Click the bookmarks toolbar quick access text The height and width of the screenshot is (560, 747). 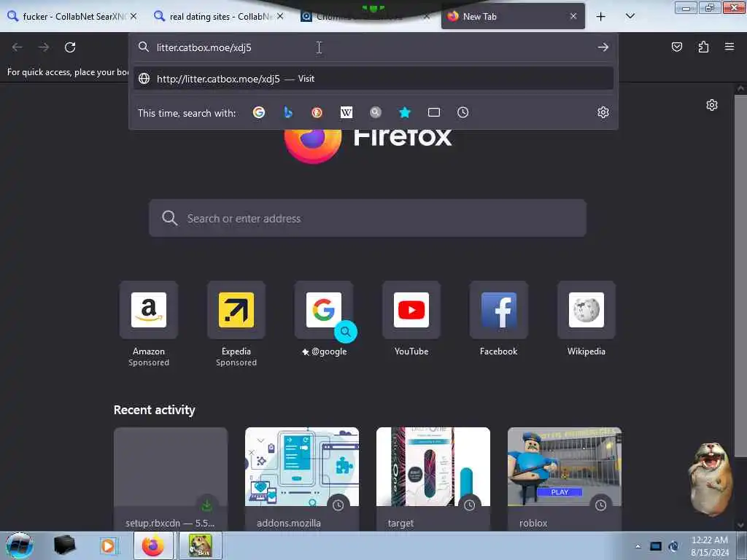pyautogui.click(x=68, y=72)
